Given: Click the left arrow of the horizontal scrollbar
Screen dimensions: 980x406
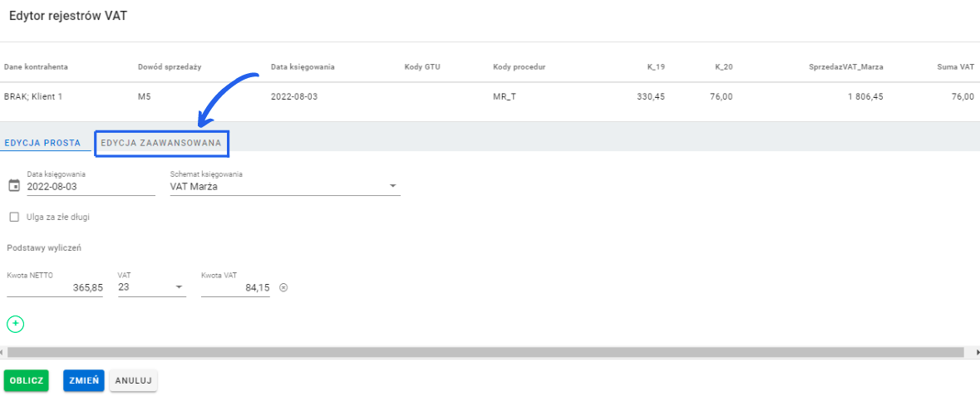Looking at the screenshot, I should pos(3,352).
